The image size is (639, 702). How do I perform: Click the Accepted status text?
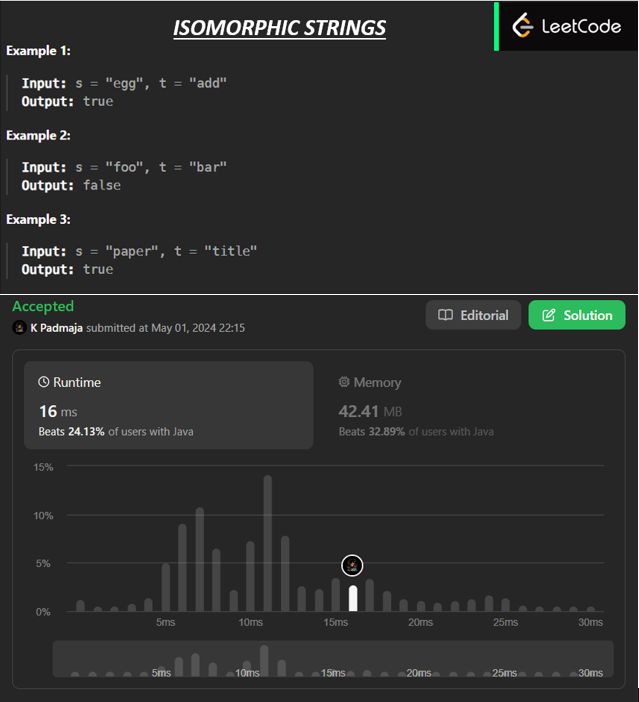click(x=43, y=306)
